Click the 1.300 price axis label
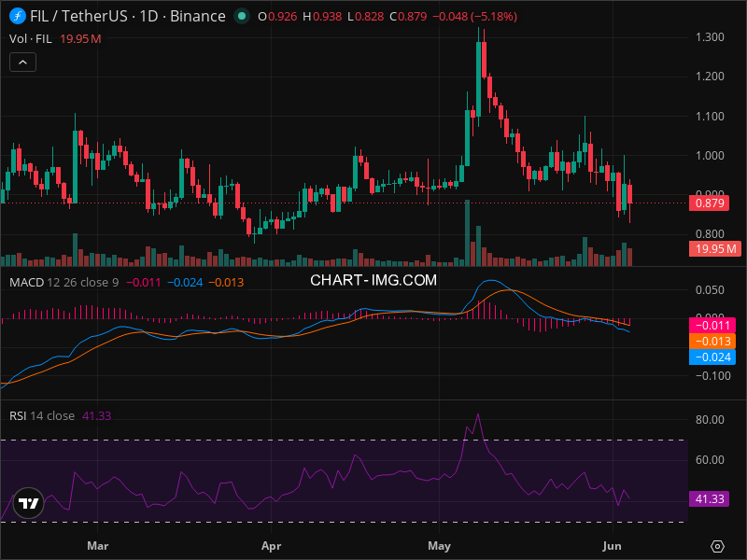747x560 pixels. click(710, 37)
